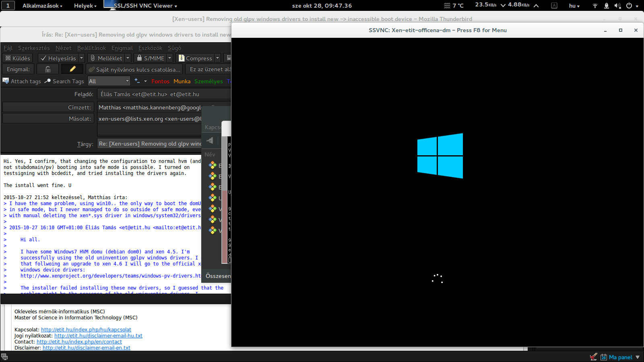Click the Kapcsolat etit.hu link in signature

86,329
